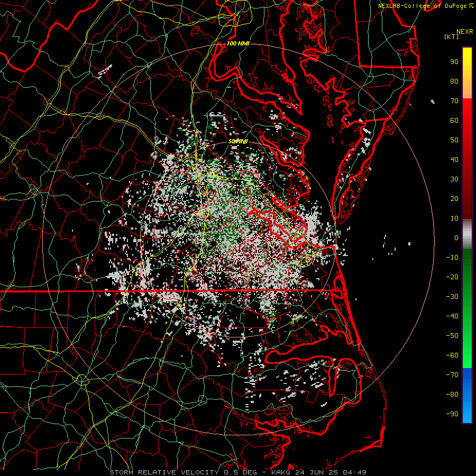This screenshot has height=476, width=476.
Task: Click the -70 scale value
Action: pos(452,375)
